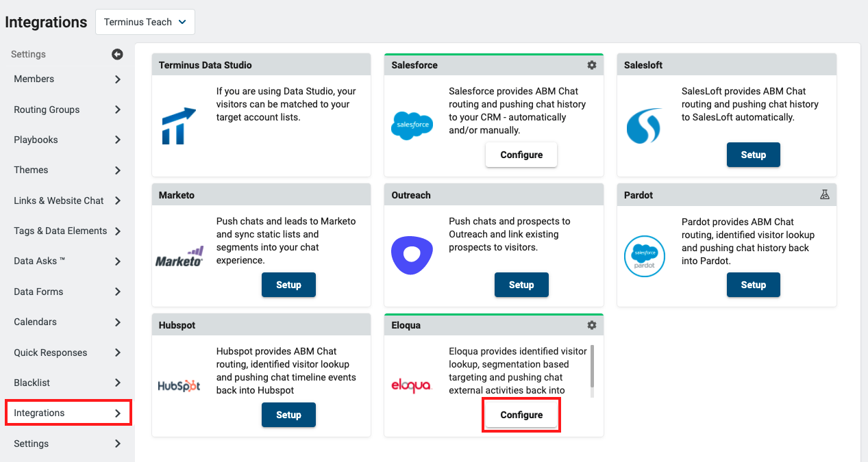Configure the Salesforce integration
Screen dimensions: 868x462
[521, 155]
